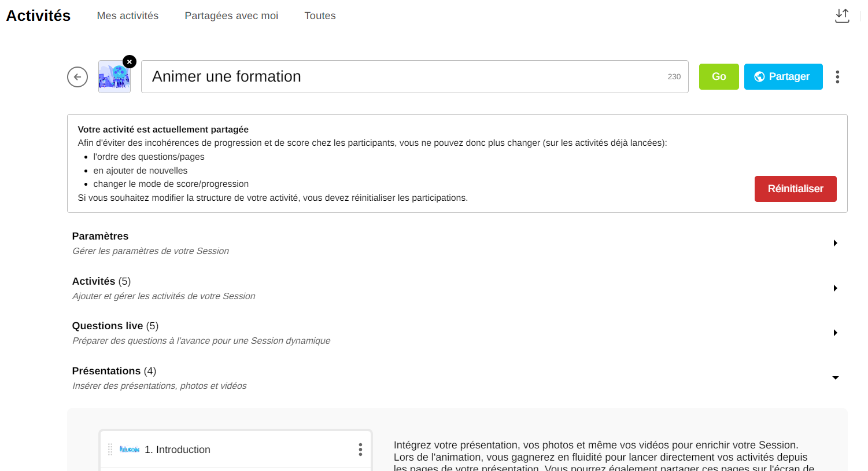Viewport: 868px width, 471px height.
Task: Expand the Paramètres section arrow
Action: pos(835,243)
